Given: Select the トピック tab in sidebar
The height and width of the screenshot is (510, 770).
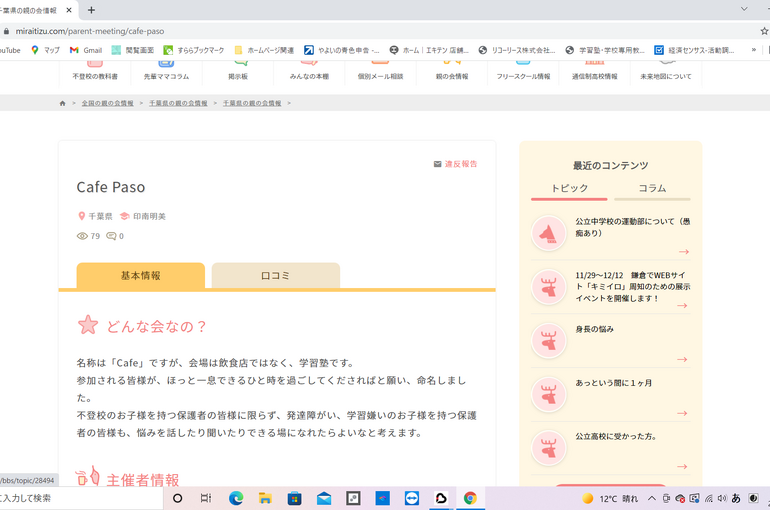Looking at the screenshot, I should click(x=569, y=189).
